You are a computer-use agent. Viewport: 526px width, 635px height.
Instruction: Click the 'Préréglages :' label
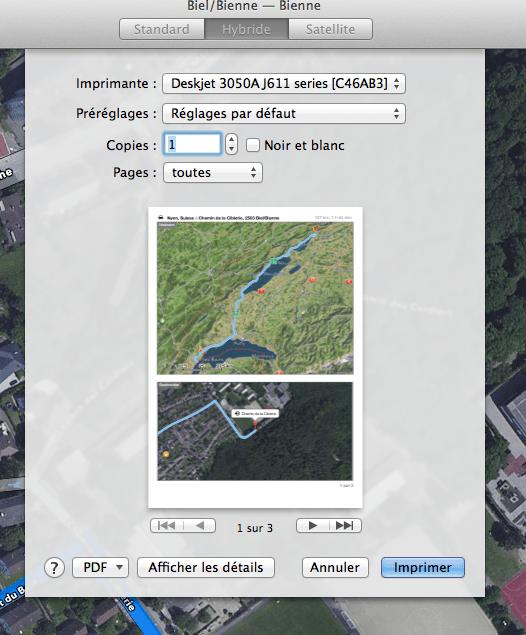point(116,113)
